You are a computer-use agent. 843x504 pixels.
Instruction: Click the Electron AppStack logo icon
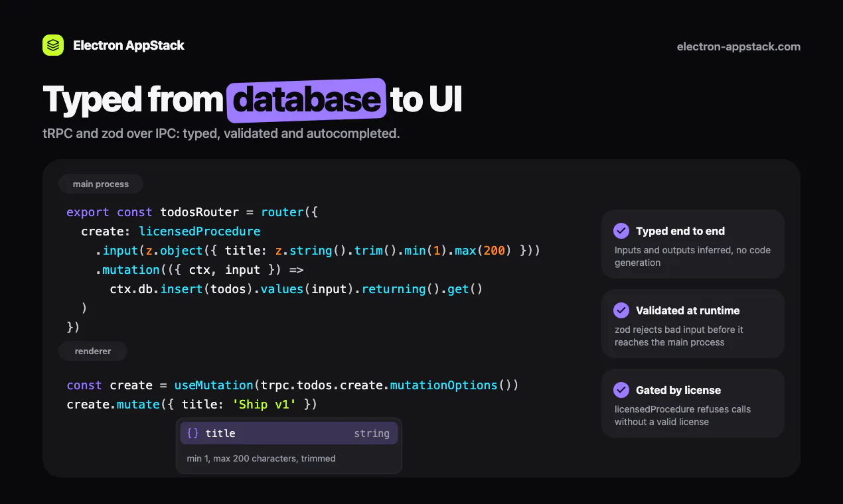53,45
